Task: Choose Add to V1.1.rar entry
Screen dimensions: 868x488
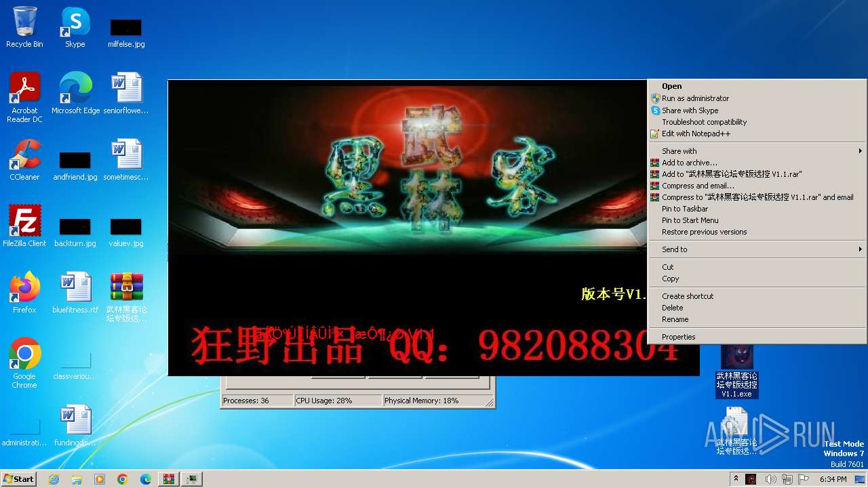Action: point(756,174)
